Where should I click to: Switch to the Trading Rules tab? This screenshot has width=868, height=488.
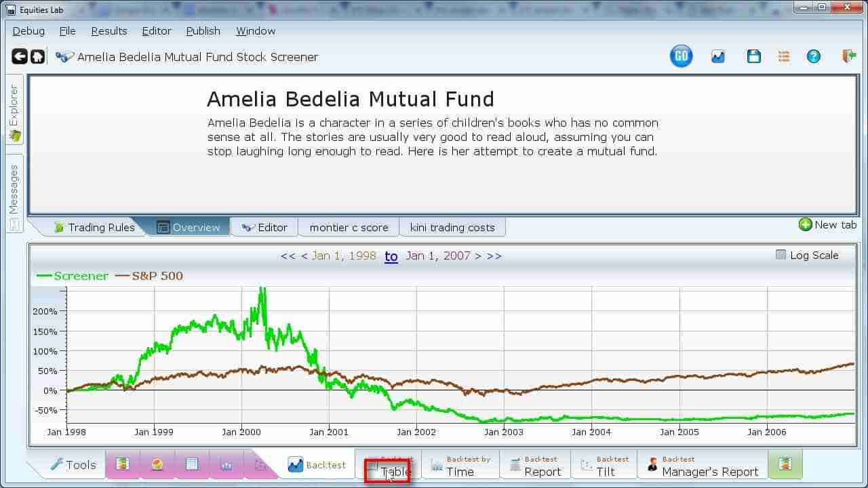pyautogui.click(x=94, y=227)
